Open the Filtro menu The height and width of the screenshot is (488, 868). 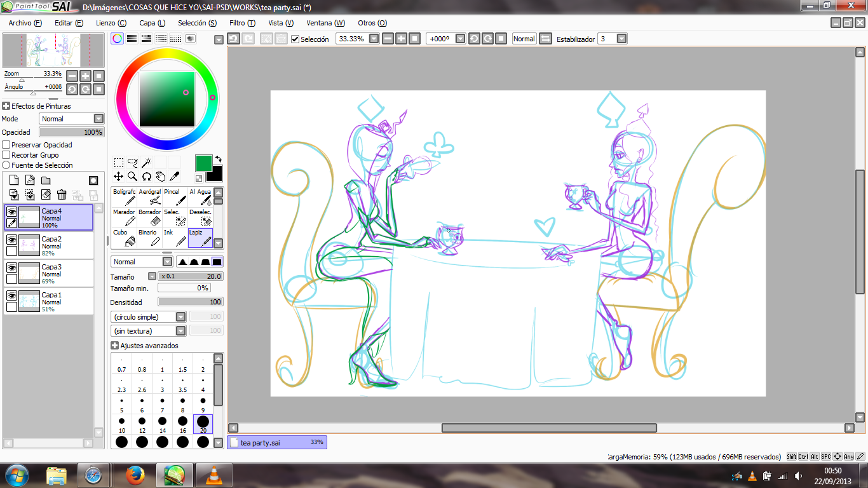[x=242, y=23]
